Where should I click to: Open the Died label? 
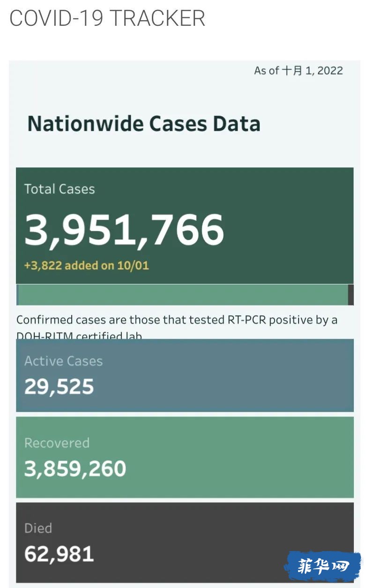(38, 528)
